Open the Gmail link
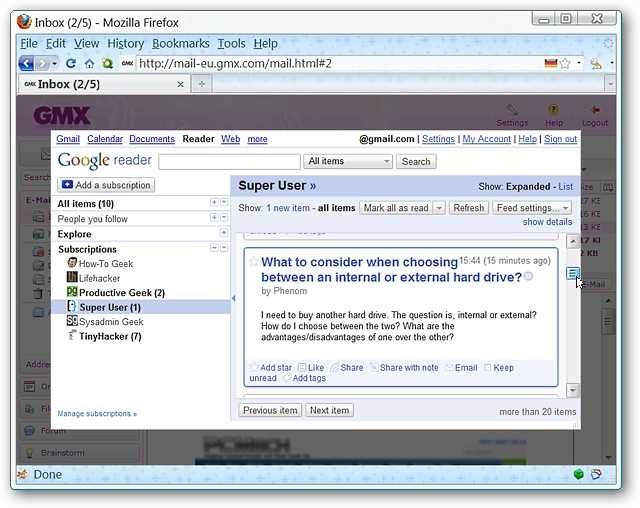640x508 pixels. pyautogui.click(x=68, y=139)
